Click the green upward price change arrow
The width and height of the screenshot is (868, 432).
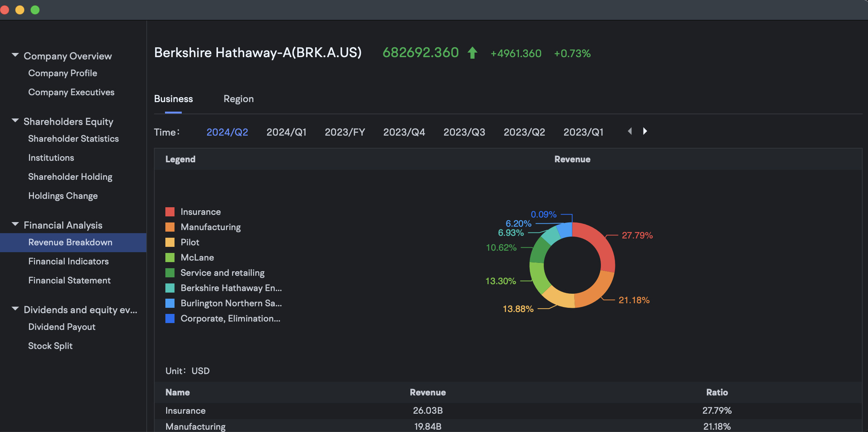472,53
